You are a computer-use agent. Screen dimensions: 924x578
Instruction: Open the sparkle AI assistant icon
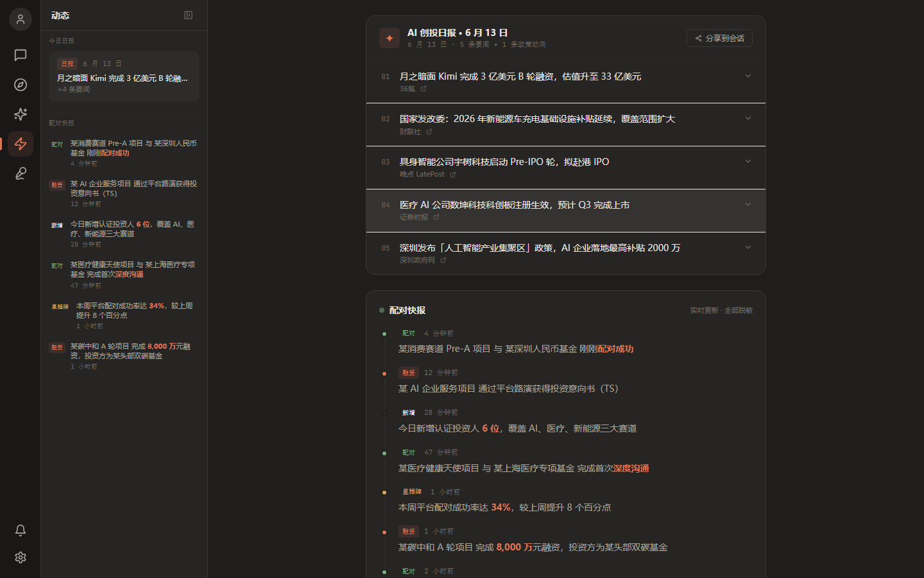[x=21, y=114]
